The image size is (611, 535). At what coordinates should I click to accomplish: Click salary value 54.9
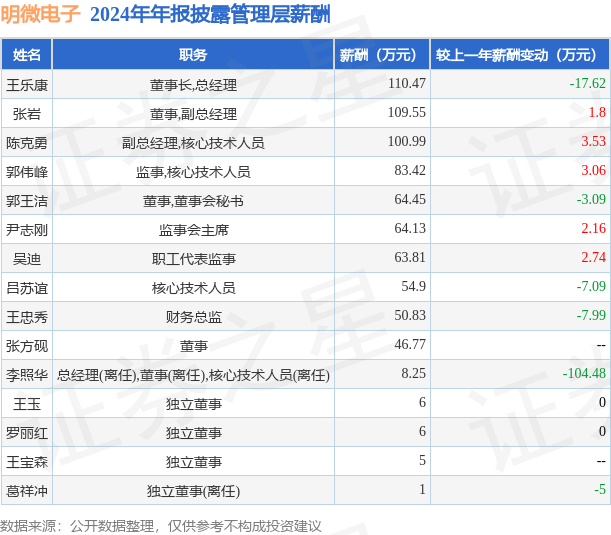(x=413, y=286)
